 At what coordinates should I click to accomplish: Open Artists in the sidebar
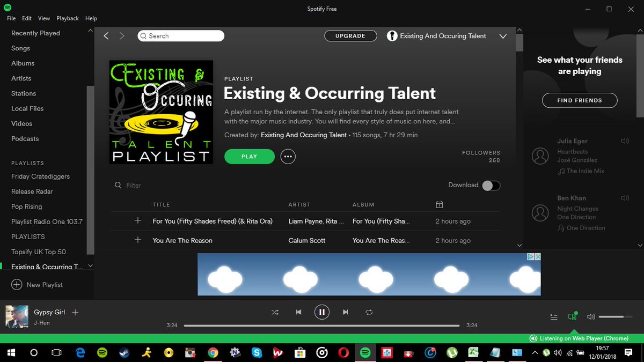[x=21, y=78]
